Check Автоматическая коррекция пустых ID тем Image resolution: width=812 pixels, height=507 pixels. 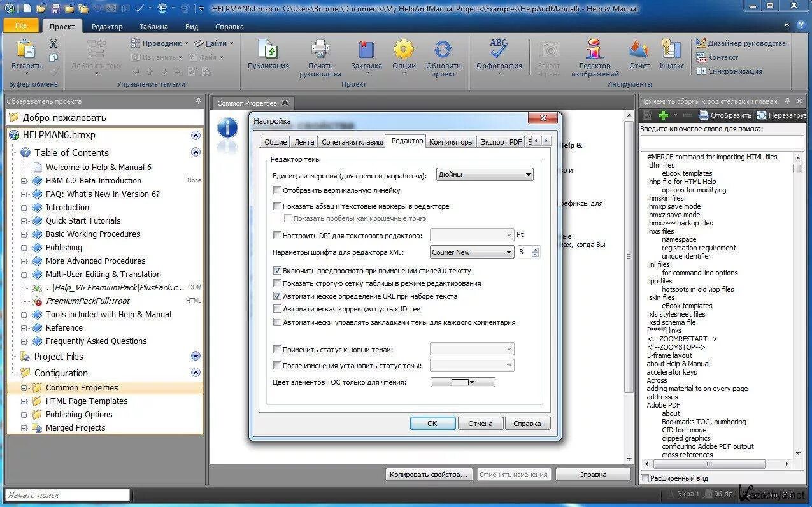pos(277,309)
